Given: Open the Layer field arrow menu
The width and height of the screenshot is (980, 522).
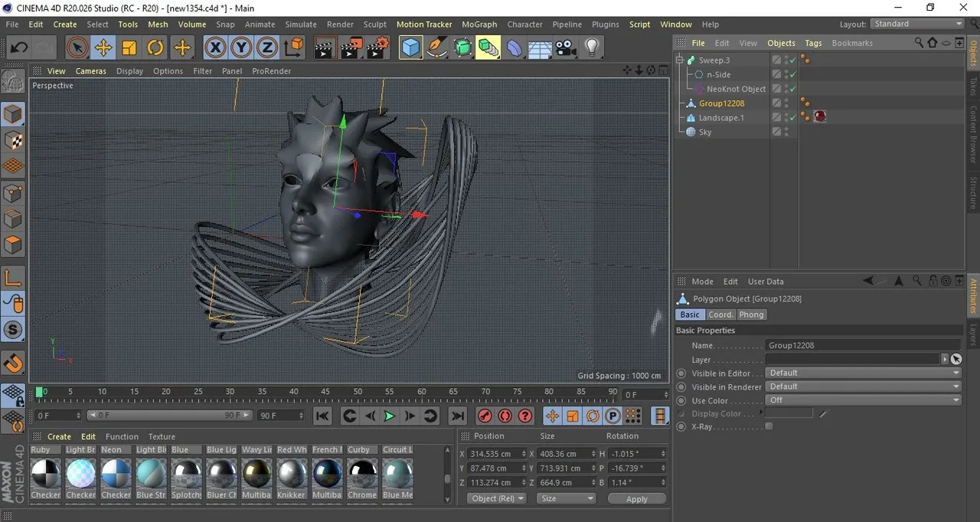Looking at the screenshot, I should coord(946,359).
